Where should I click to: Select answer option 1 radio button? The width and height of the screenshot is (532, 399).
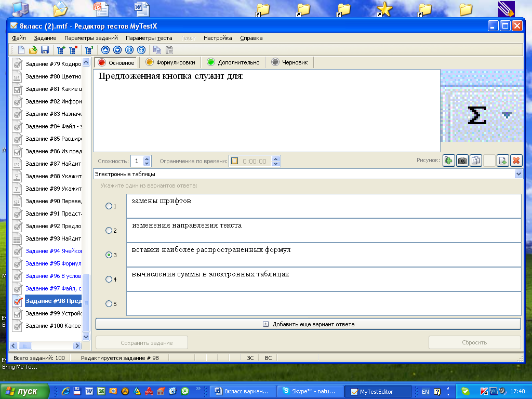tap(109, 206)
